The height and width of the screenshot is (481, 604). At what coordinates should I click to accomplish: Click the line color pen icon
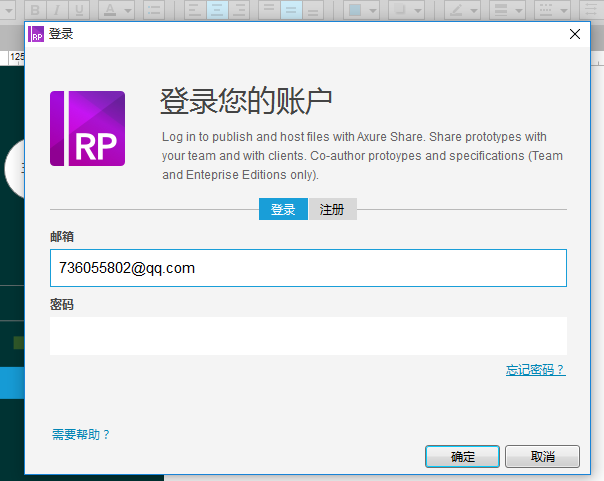[x=456, y=10]
